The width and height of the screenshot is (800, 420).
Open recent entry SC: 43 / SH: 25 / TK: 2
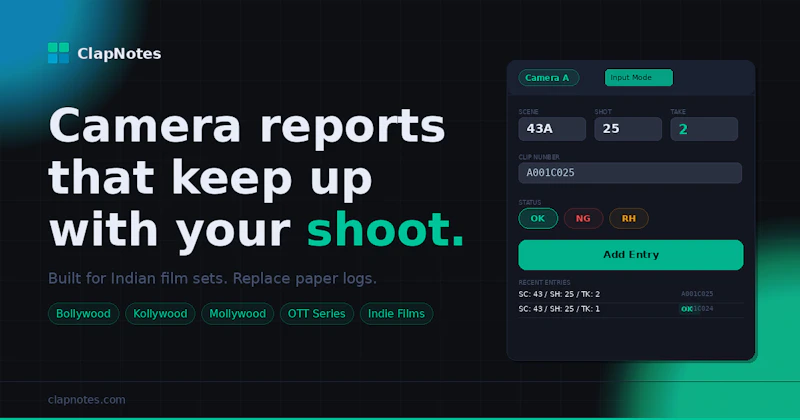pyautogui.click(x=631, y=294)
